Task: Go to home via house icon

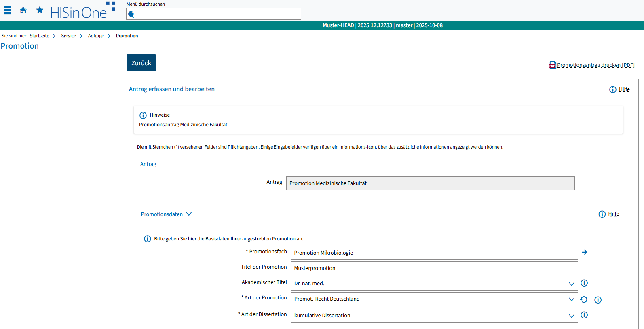Action: coord(23,11)
